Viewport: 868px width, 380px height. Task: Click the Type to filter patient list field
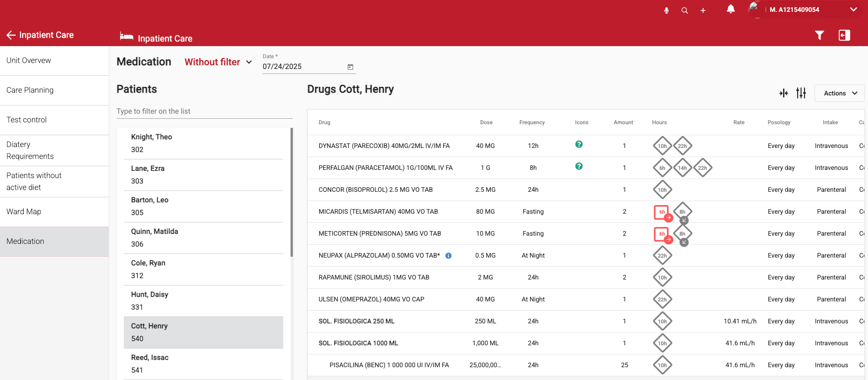(x=204, y=111)
